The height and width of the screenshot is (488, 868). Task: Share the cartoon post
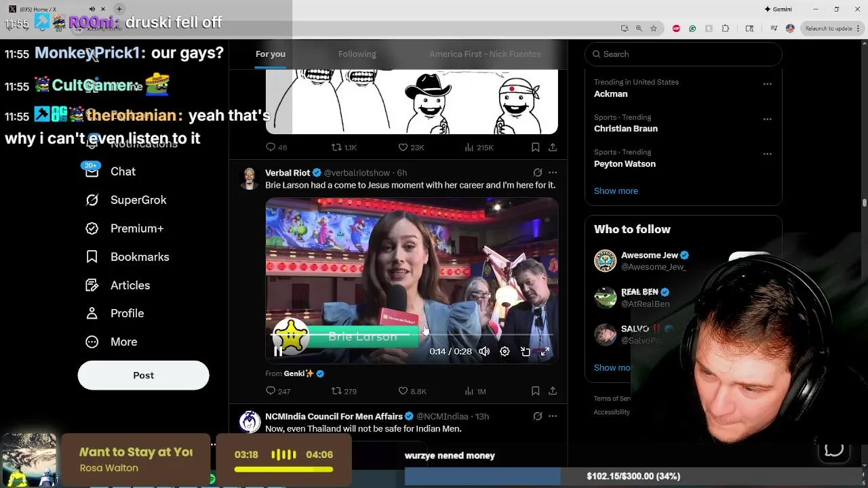click(553, 147)
